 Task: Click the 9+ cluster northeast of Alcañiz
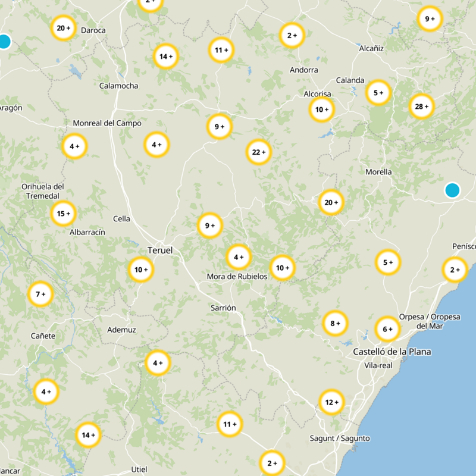point(430,19)
